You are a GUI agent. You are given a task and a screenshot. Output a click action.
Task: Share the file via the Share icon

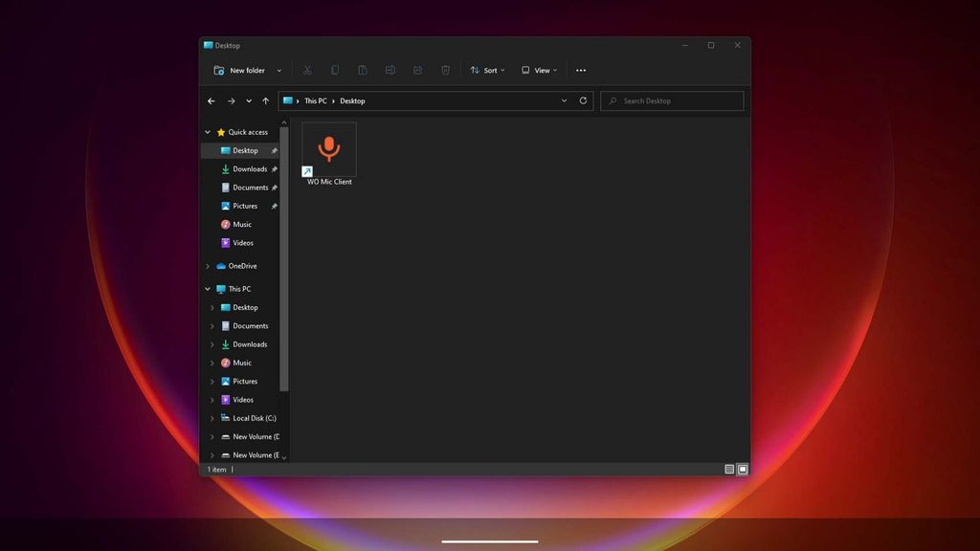coord(416,70)
